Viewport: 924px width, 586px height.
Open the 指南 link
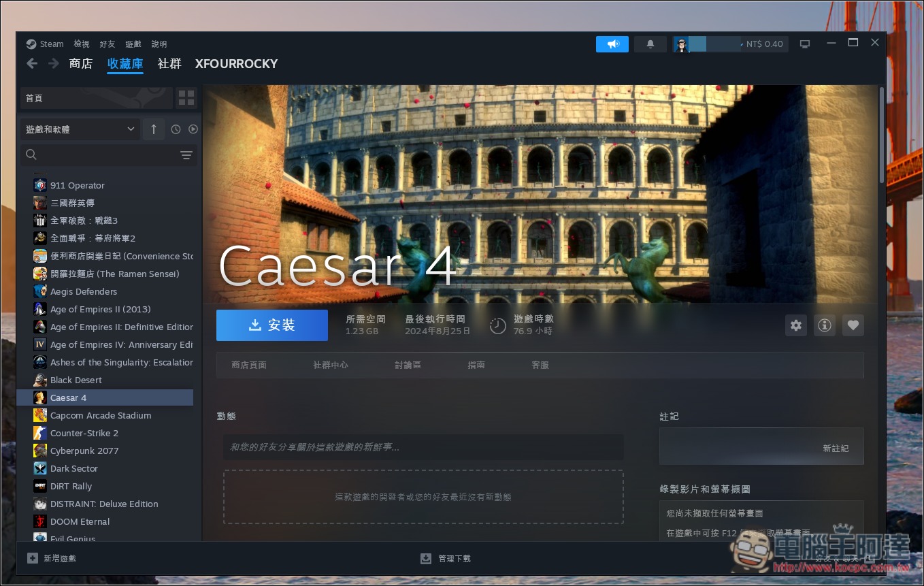tap(476, 365)
